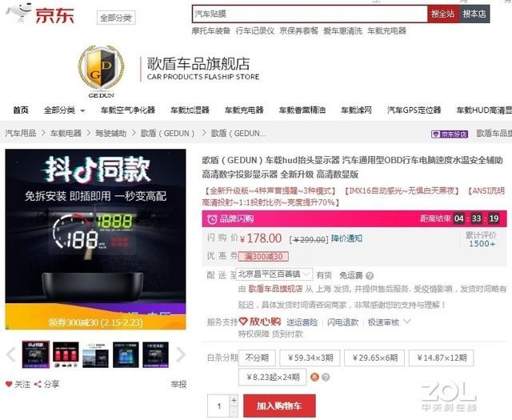This screenshot has width=512, height=420.
Task: Click 搜全站 search button
Action: tap(442, 14)
